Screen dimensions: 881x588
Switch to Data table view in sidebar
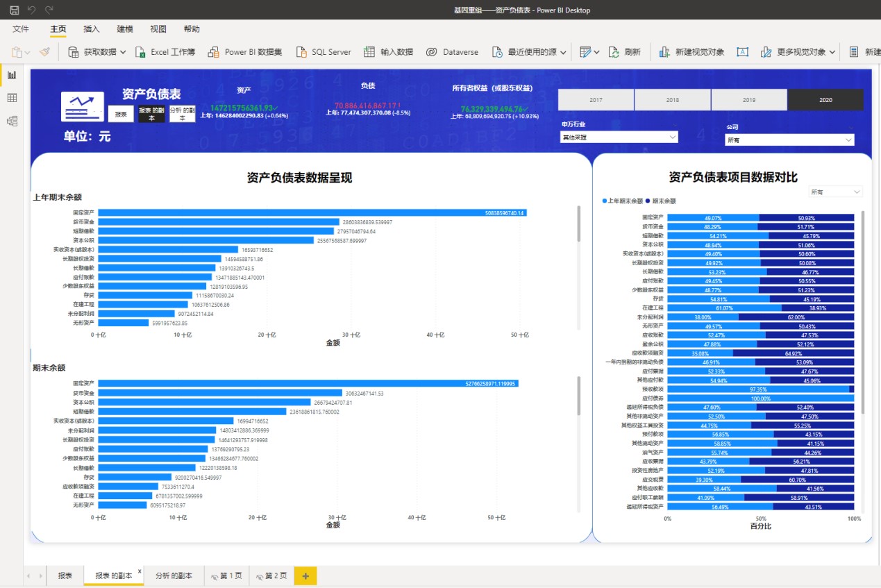(x=12, y=98)
